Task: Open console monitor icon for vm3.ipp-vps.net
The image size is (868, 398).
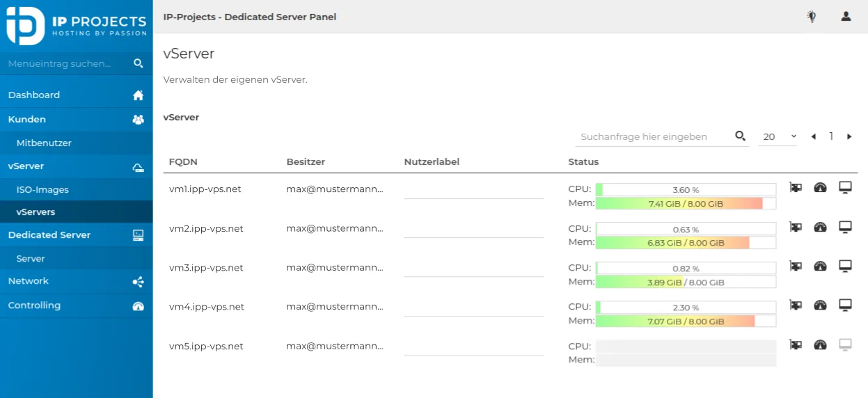Action: click(x=845, y=266)
